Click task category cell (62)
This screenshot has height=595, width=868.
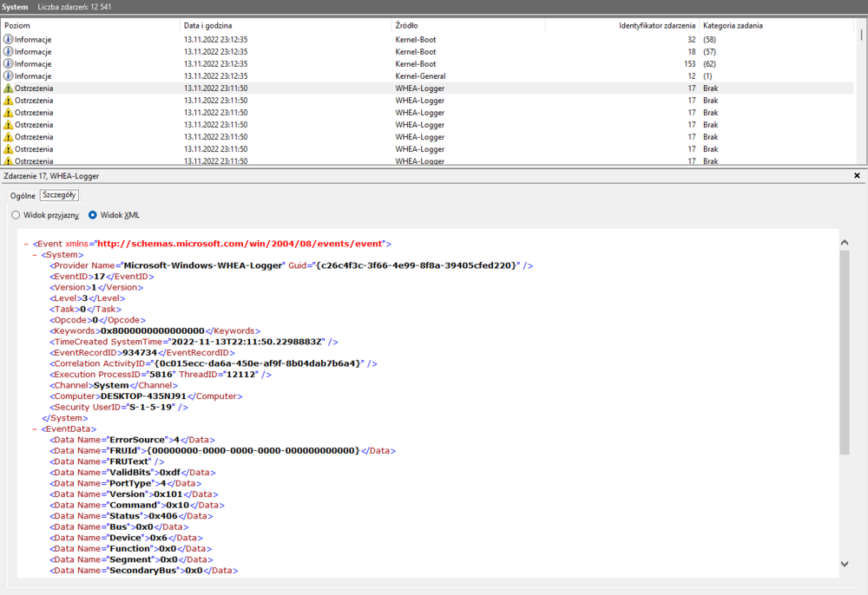(x=709, y=63)
